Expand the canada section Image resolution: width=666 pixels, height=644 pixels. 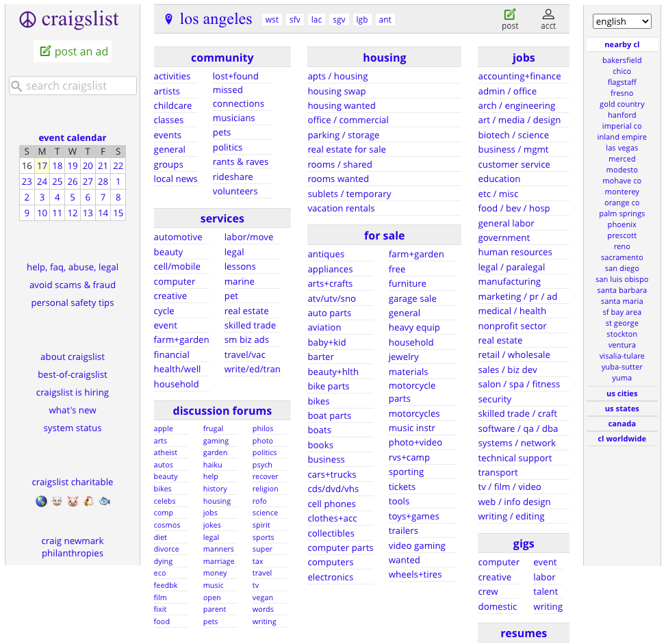(x=622, y=424)
